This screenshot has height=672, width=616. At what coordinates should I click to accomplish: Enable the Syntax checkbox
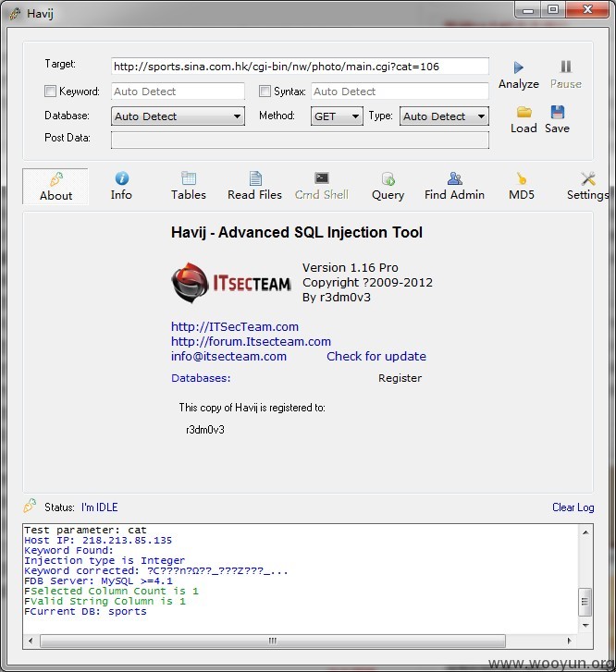click(x=265, y=91)
